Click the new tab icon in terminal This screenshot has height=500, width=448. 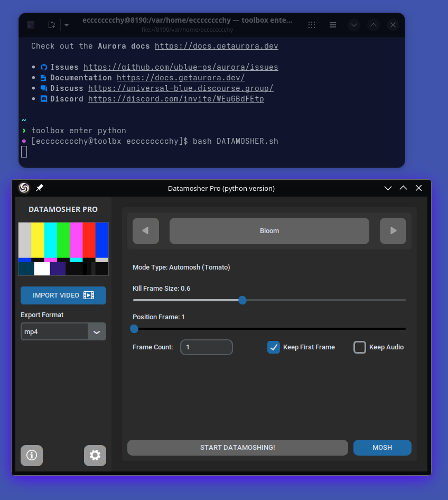pos(52,25)
